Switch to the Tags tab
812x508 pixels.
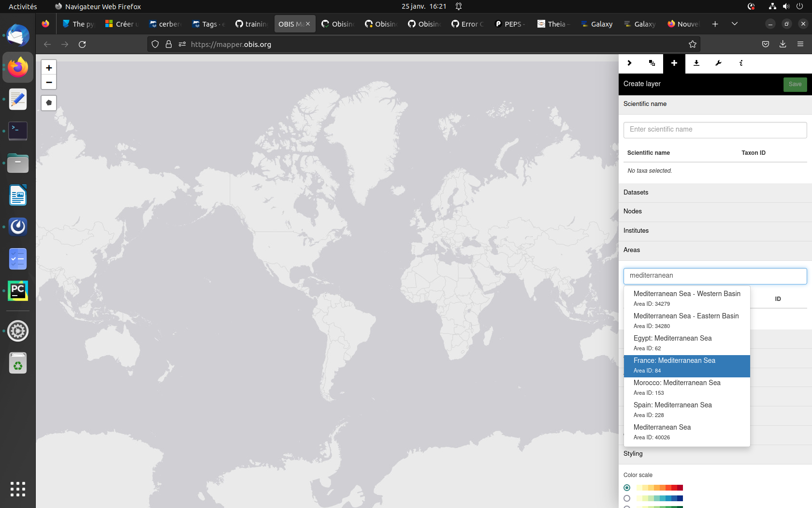[208, 24]
